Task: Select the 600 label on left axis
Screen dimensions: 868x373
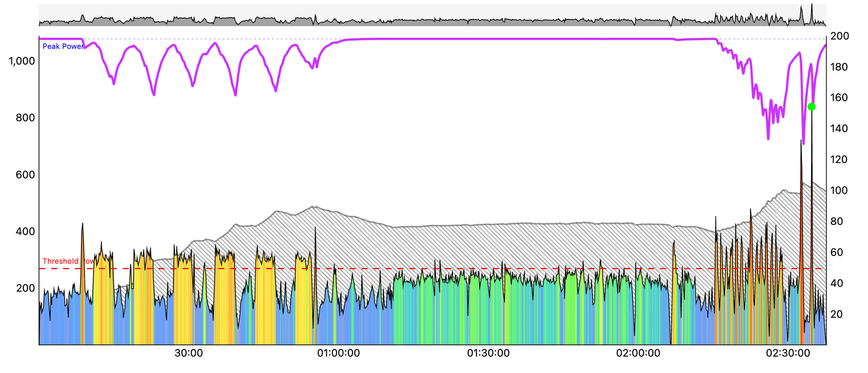Action: [25, 175]
